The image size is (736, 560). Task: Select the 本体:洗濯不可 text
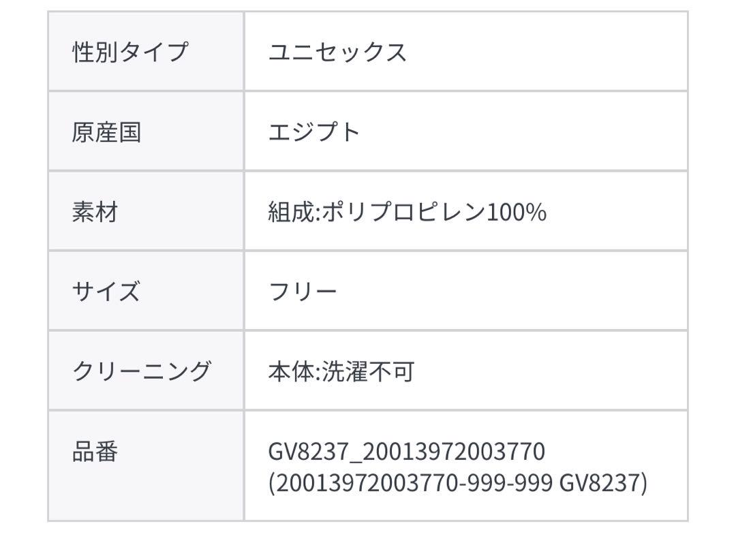(341, 371)
